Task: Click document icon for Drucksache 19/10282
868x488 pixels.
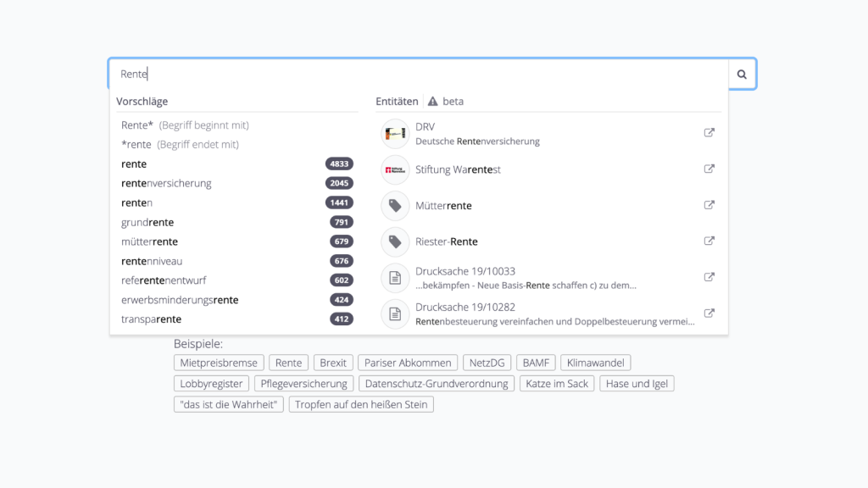Action: (395, 313)
